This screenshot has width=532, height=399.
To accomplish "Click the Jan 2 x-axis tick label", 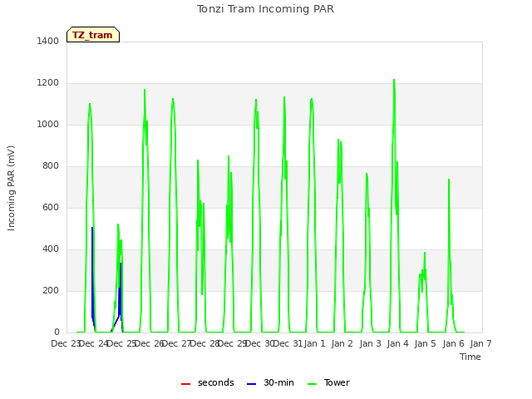I will click(x=342, y=343).
